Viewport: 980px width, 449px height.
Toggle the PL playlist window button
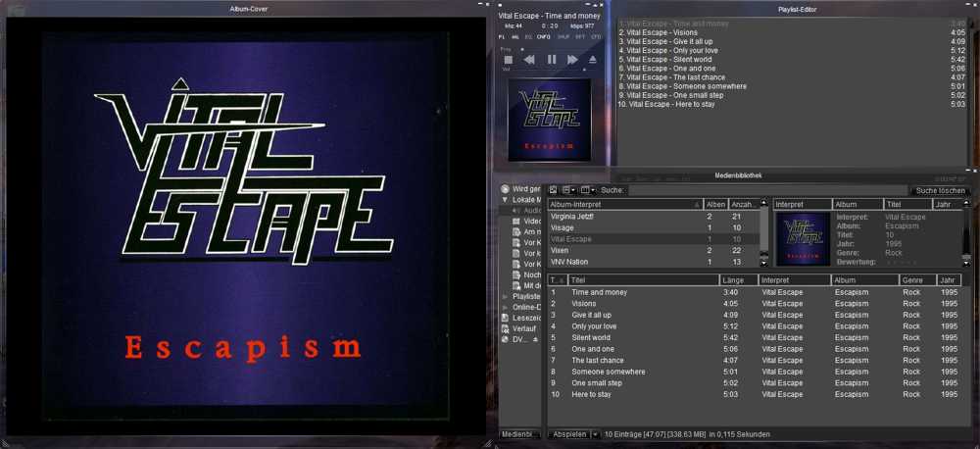[x=502, y=36]
